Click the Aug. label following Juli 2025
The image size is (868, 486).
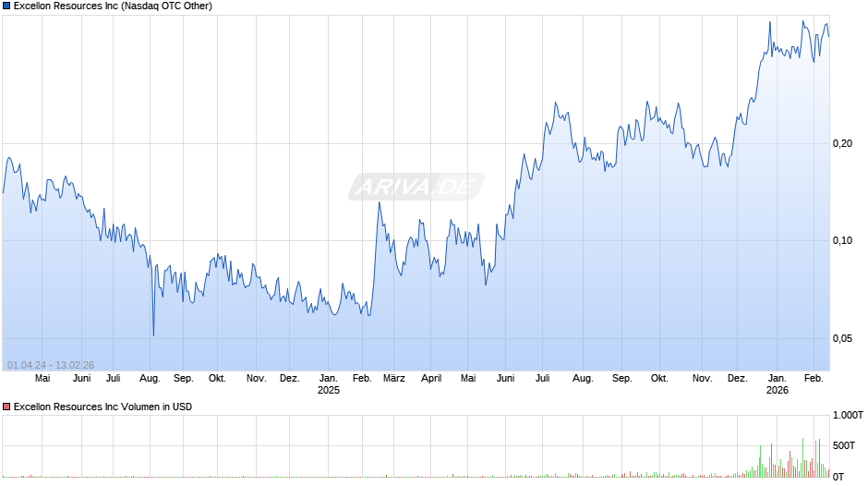583,378
